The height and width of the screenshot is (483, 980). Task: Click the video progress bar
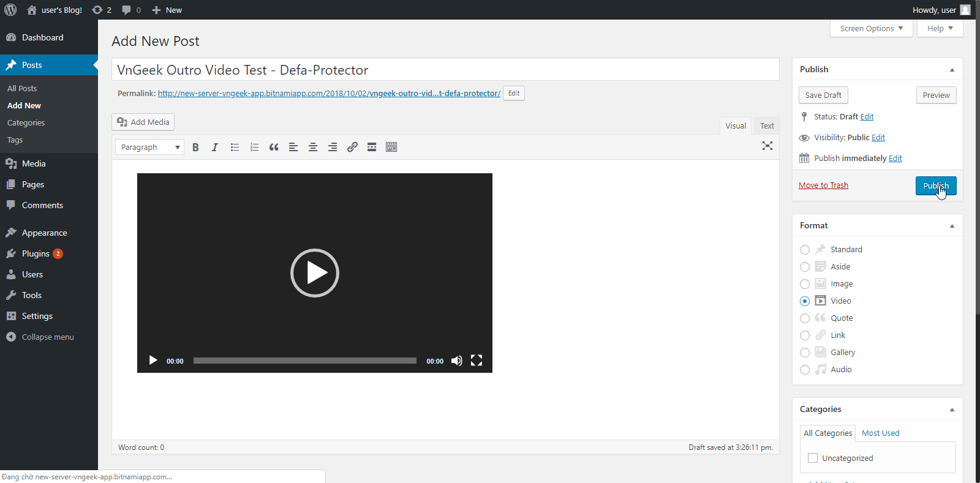(x=305, y=361)
